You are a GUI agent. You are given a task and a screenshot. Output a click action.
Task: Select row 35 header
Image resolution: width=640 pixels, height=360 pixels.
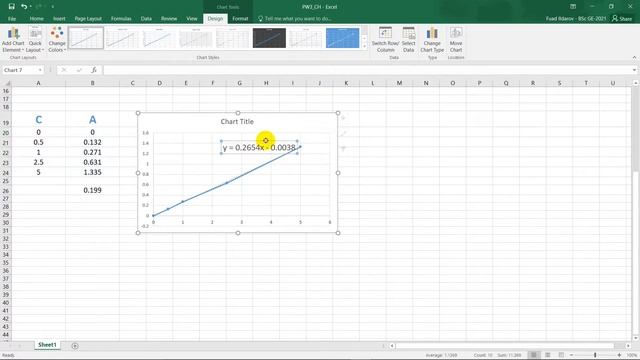(6, 262)
